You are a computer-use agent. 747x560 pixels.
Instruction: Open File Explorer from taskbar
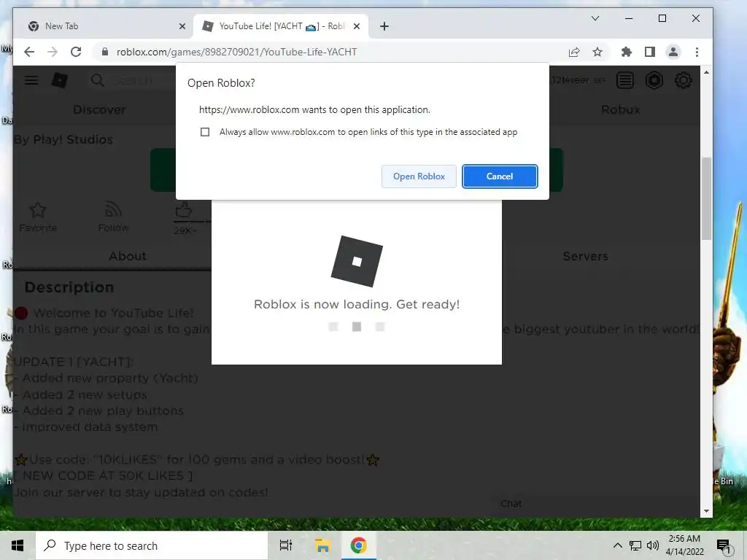pyautogui.click(x=322, y=545)
